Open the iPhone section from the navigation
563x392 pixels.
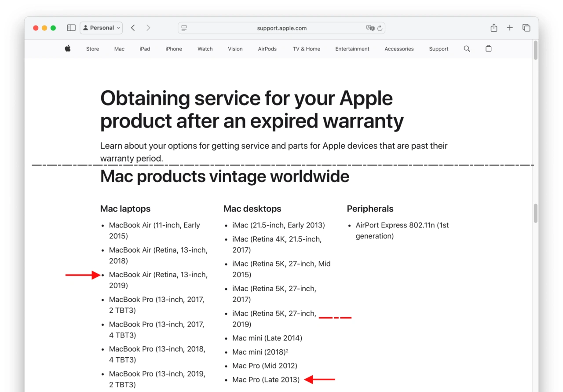point(173,49)
